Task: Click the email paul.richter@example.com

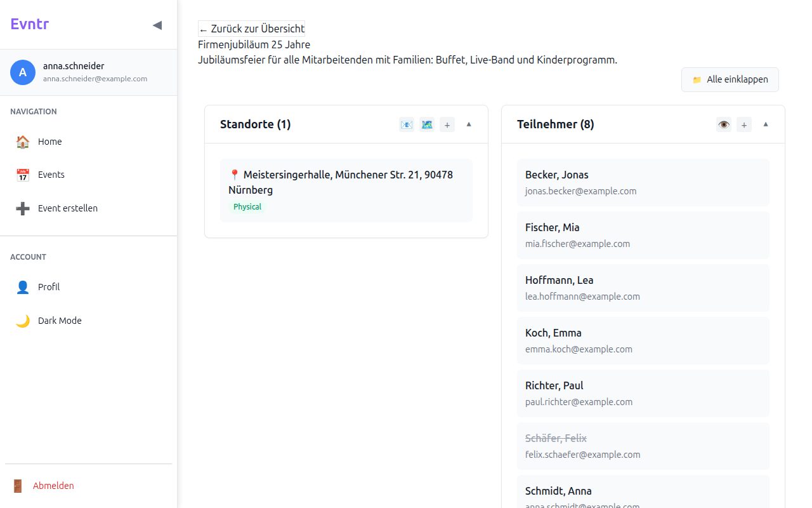Action: (579, 402)
